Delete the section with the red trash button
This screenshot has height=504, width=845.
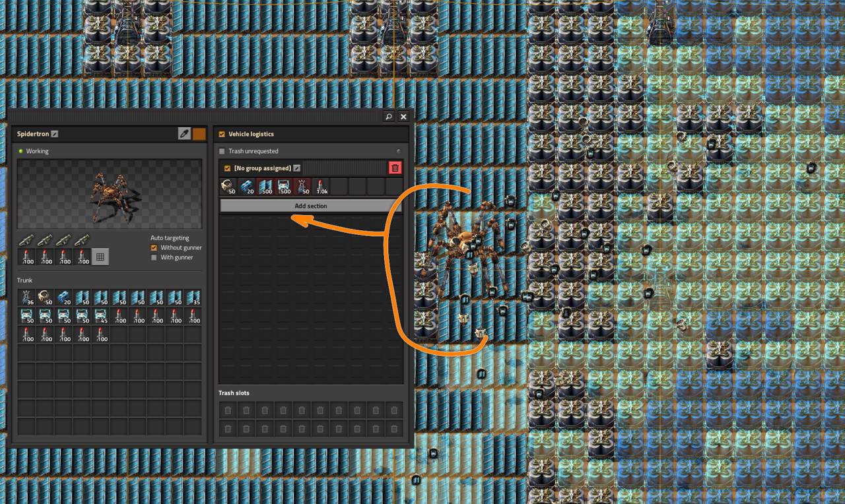[x=395, y=168]
